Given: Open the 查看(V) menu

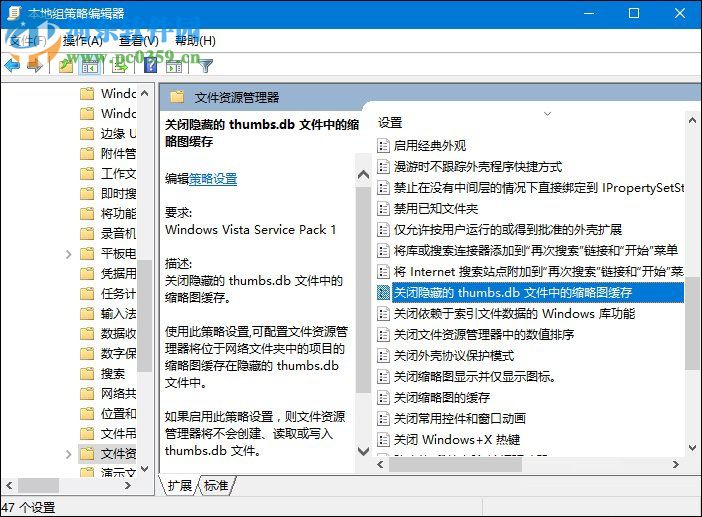Looking at the screenshot, I should pos(139,41).
